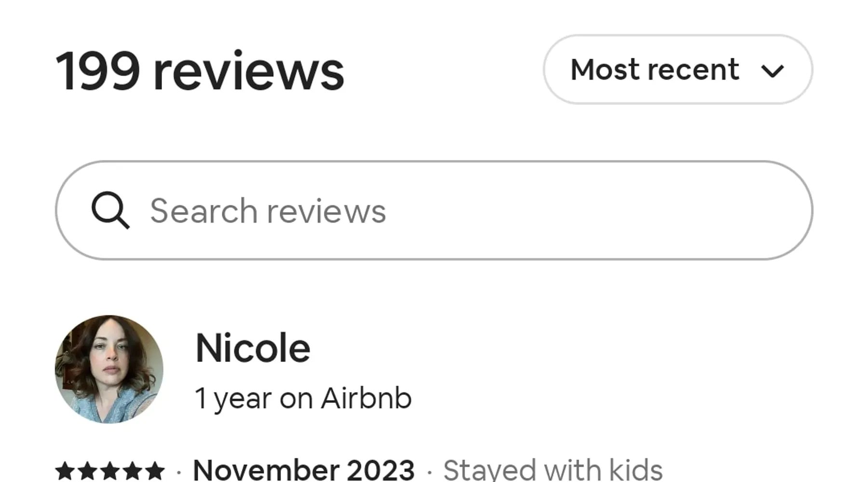The image size is (868, 482).
Task: Click the 199 reviews heading
Action: 200,71
